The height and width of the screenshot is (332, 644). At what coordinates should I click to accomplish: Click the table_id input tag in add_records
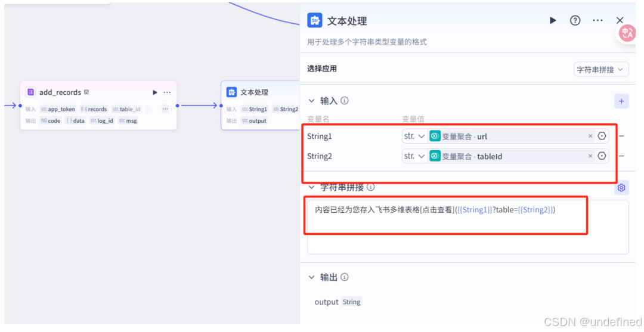tap(127, 109)
